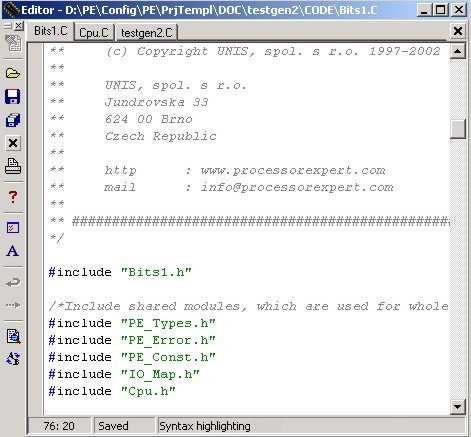Switch to the Cpu.C tab

(x=94, y=33)
